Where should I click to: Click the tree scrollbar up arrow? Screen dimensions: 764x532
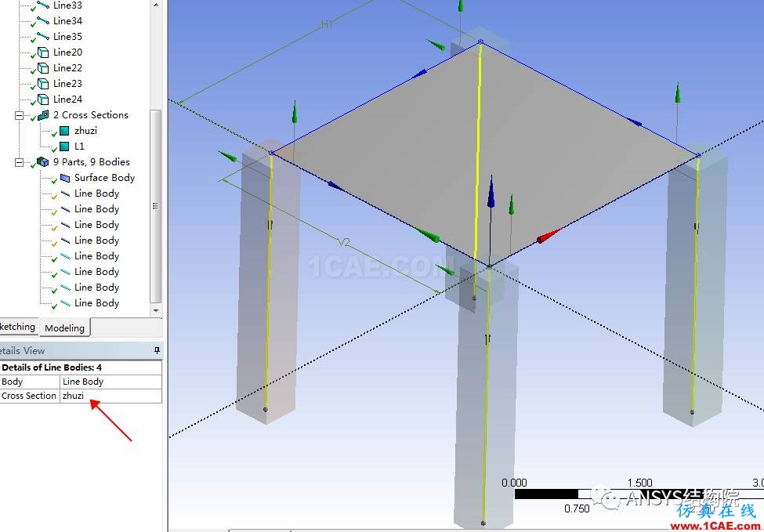156,5
